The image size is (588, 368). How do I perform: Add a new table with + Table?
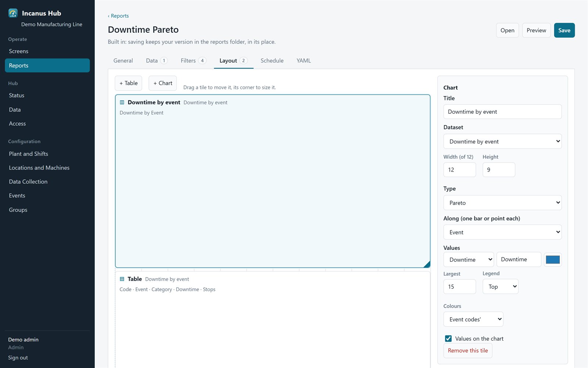pyautogui.click(x=128, y=83)
